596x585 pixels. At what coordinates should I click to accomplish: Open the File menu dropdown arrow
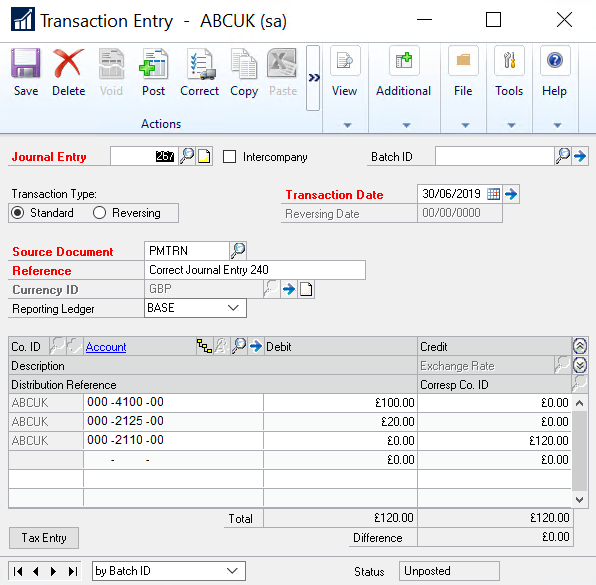click(x=465, y=125)
